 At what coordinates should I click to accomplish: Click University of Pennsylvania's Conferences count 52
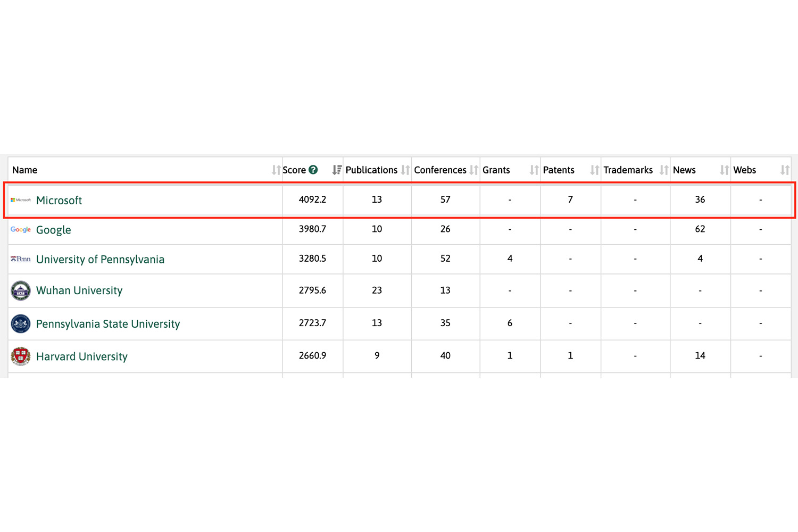(x=445, y=259)
